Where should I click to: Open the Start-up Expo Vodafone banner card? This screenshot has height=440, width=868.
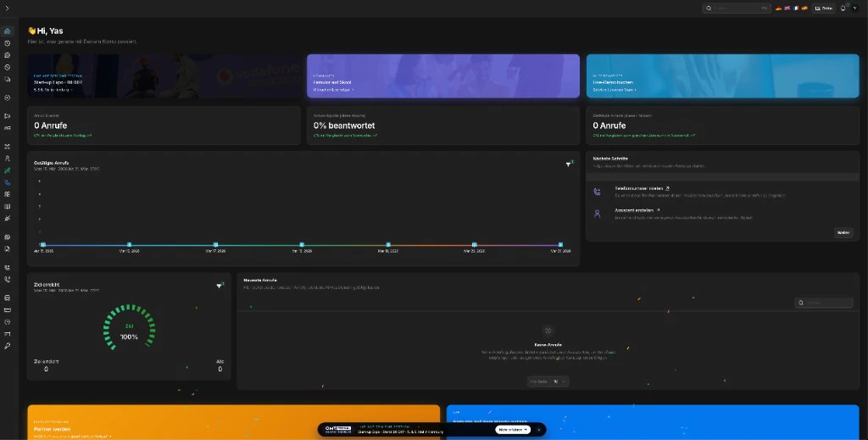click(164, 75)
